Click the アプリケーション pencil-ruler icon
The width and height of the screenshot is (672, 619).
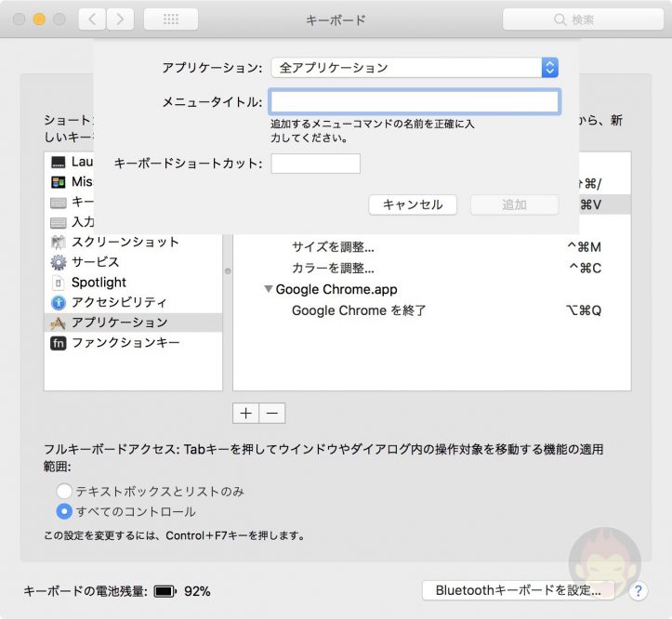59,323
